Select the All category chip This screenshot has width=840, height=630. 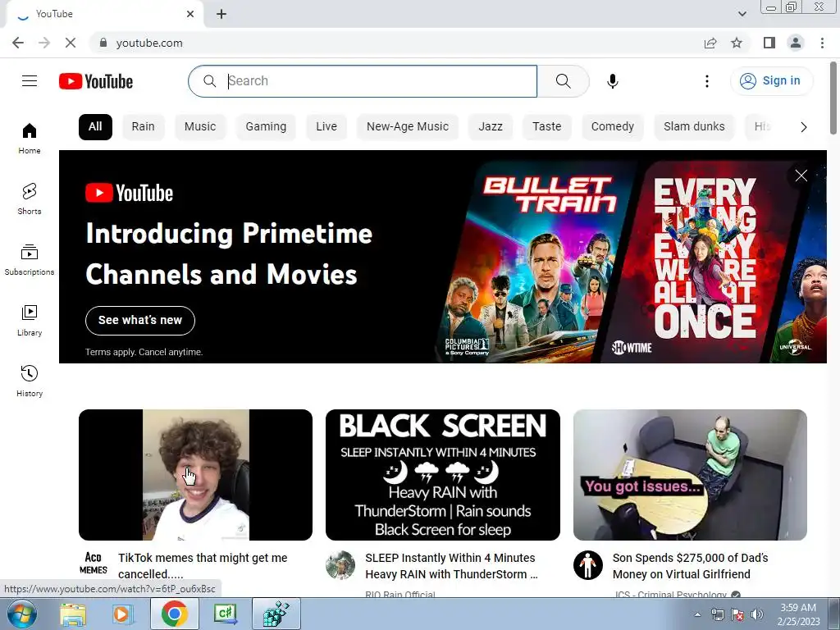tap(95, 127)
